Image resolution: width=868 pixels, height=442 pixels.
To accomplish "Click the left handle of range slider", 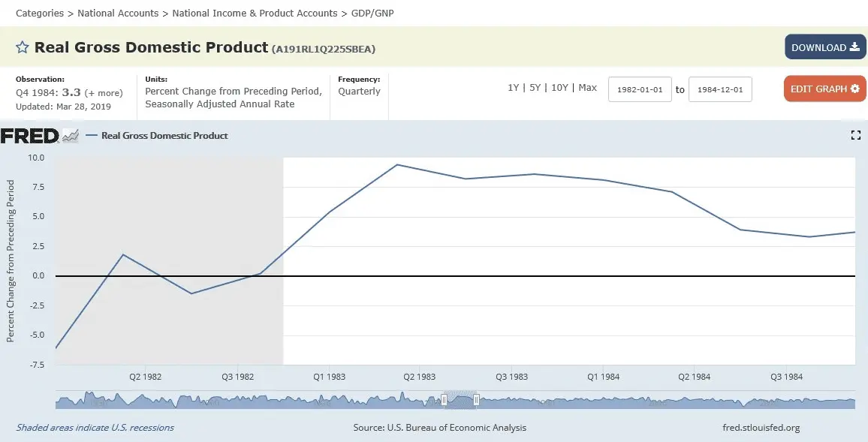I will (x=444, y=400).
